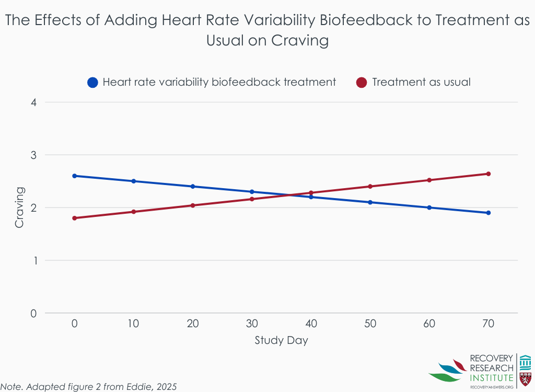
Task: Select the blue data point at day 70
Action: 489,213
